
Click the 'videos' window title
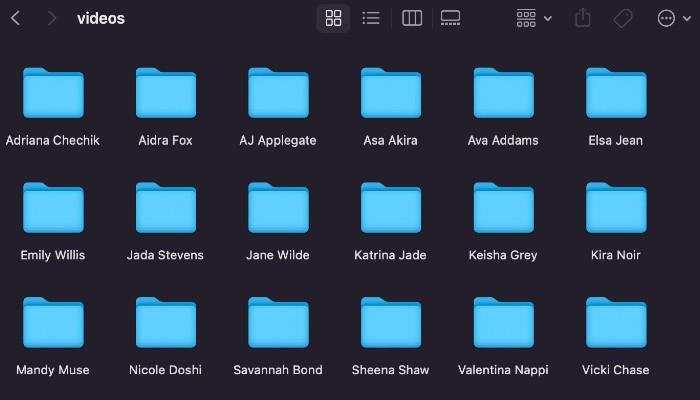click(101, 18)
